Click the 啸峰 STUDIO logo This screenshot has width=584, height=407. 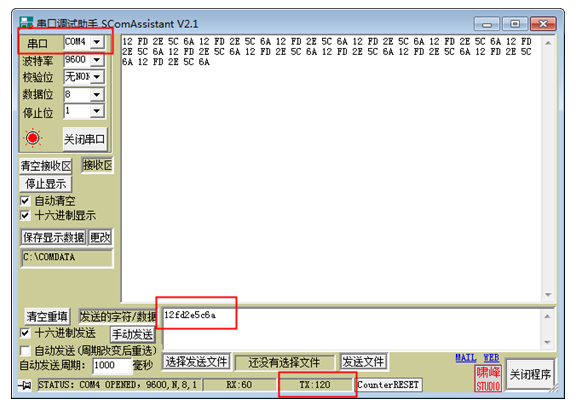(488, 379)
